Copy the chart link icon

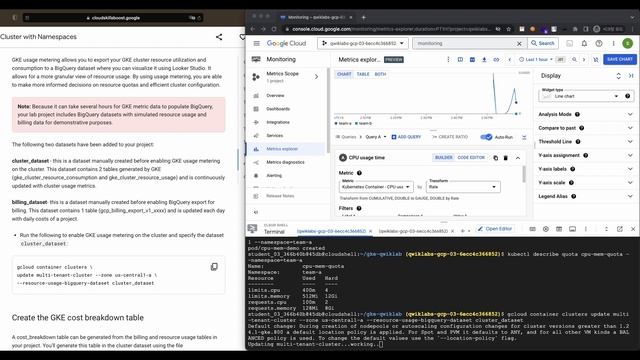click(496, 60)
